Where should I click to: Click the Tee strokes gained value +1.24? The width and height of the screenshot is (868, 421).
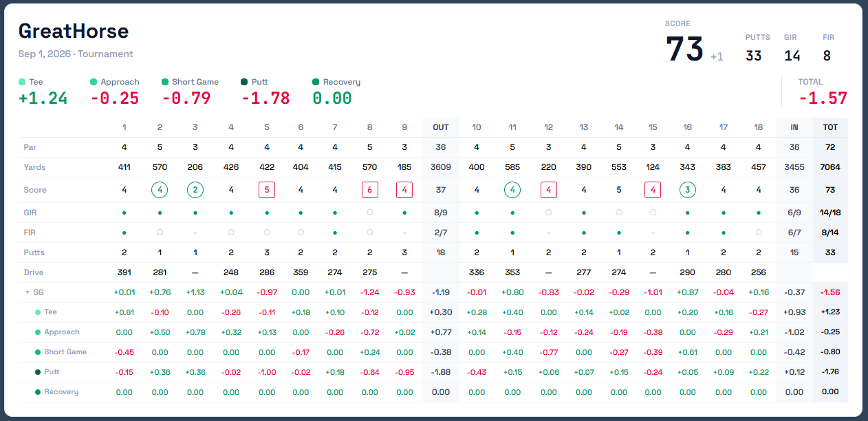point(43,98)
